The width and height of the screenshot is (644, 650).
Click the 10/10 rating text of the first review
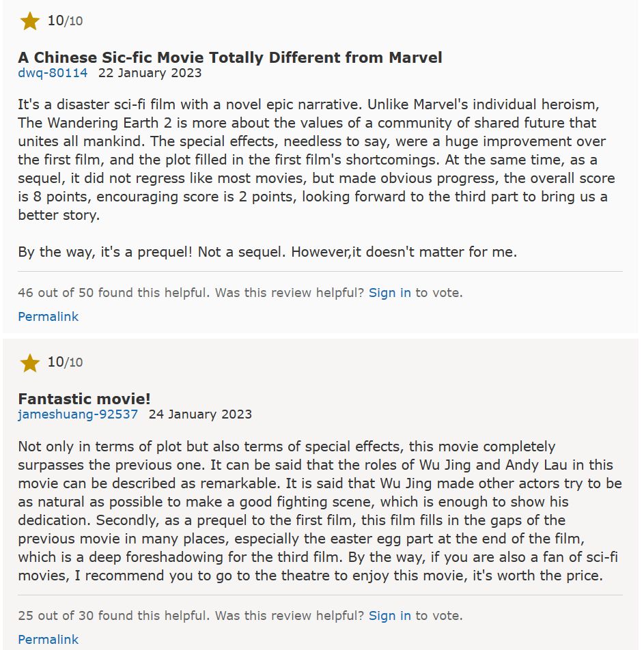[65, 20]
